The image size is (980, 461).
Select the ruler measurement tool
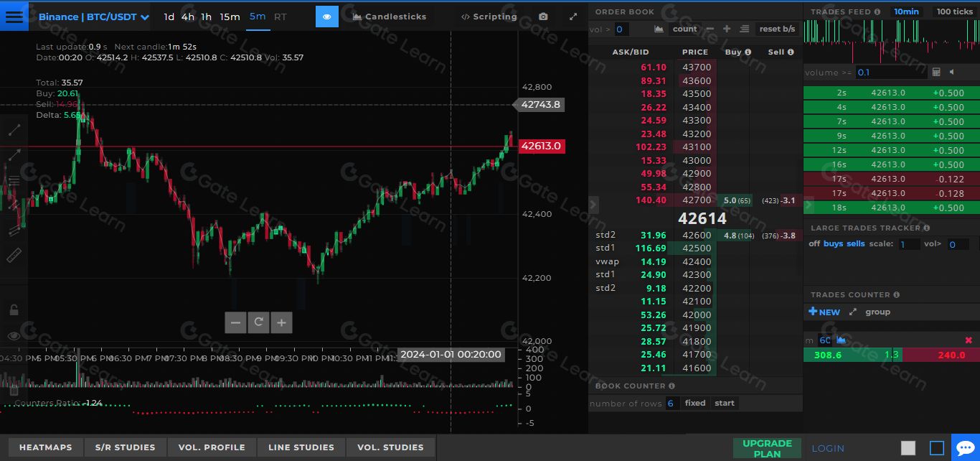tap(14, 255)
